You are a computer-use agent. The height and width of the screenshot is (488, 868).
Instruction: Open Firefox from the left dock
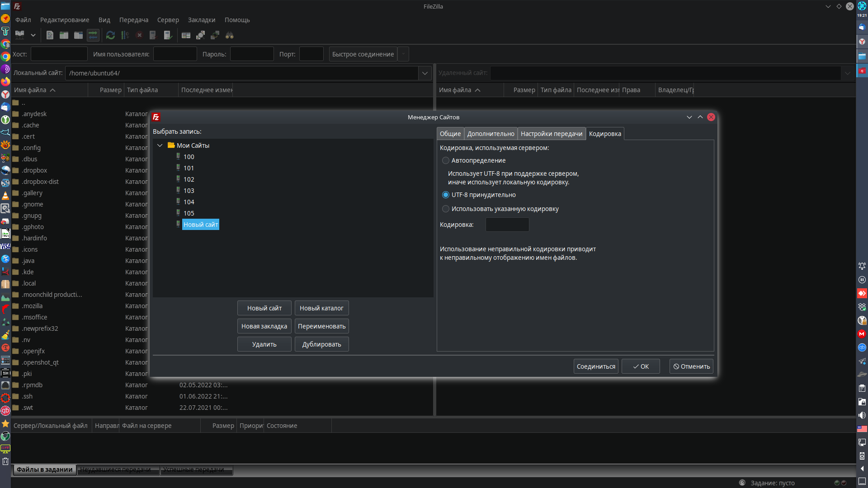(5, 82)
